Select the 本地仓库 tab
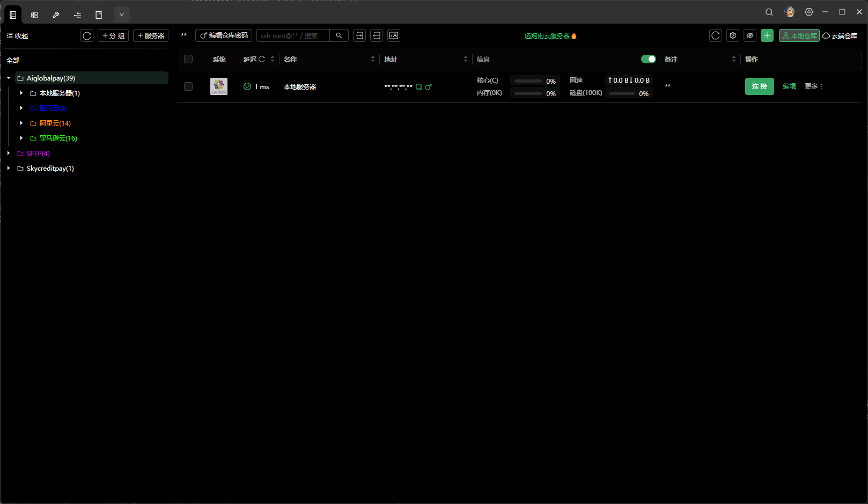Image resolution: width=868 pixels, height=504 pixels. tap(799, 35)
